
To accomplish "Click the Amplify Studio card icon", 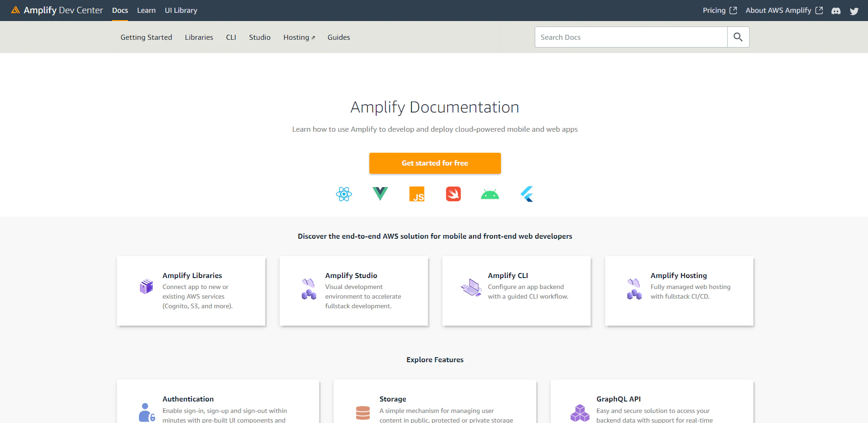I will point(309,289).
